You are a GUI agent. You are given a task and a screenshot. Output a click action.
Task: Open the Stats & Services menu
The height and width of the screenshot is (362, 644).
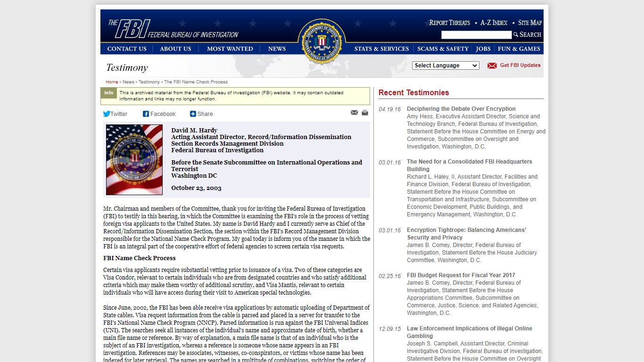click(x=381, y=49)
